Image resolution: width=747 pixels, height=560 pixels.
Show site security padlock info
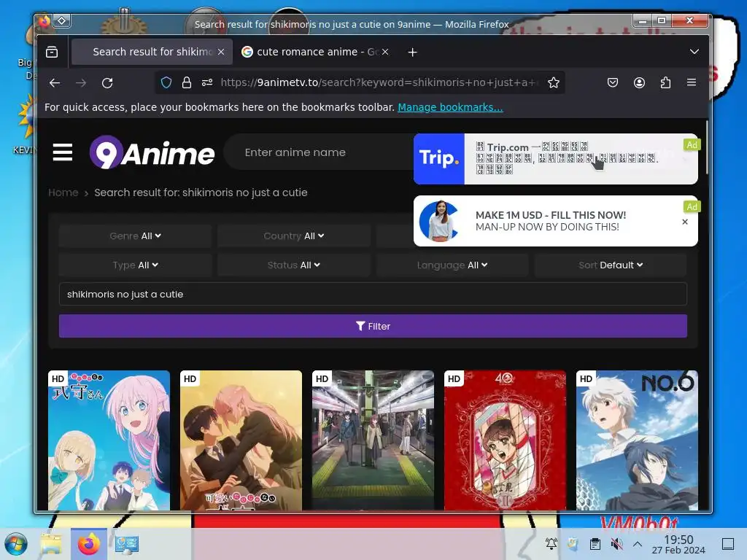tap(187, 83)
